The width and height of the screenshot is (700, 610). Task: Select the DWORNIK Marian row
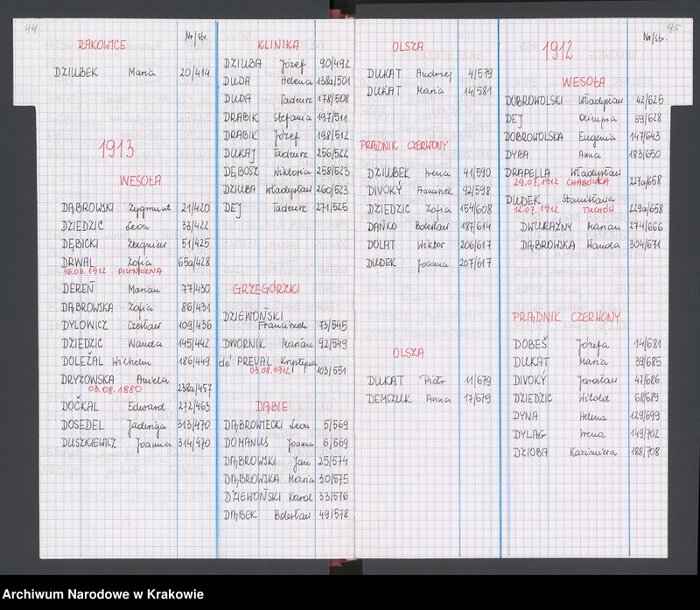click(x=285, y=343)
